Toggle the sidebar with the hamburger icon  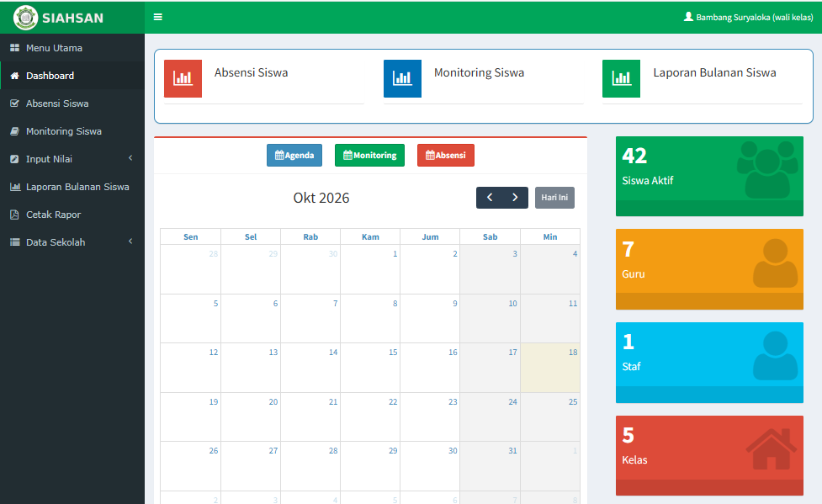(158, 17)
